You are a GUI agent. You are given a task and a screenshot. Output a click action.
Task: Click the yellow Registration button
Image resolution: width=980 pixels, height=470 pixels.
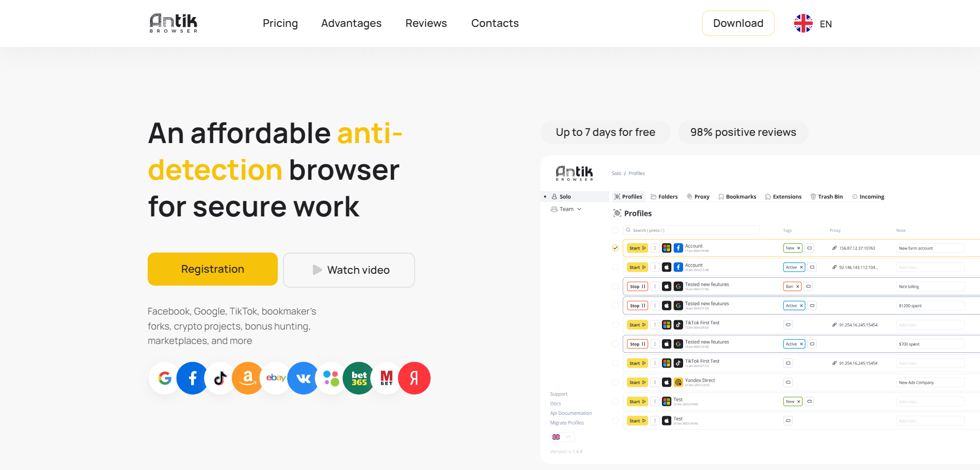[x=213, y=269]
